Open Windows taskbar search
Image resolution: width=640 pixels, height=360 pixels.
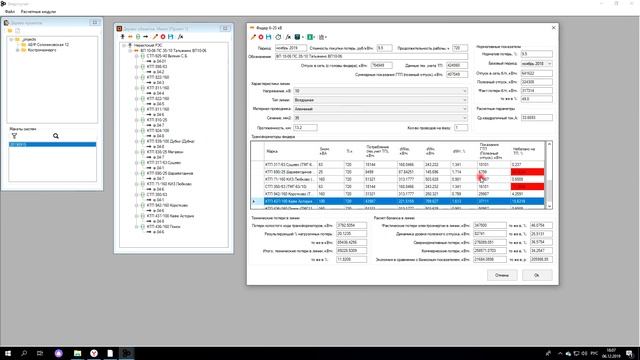[24, 353]
